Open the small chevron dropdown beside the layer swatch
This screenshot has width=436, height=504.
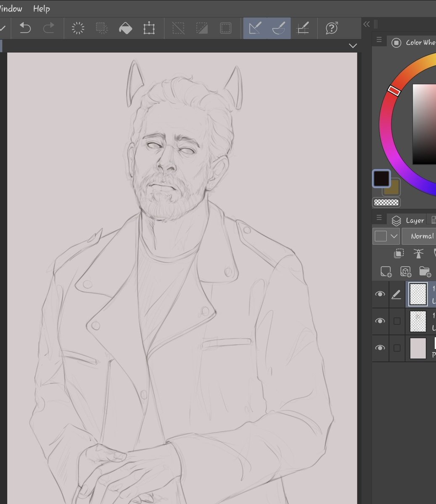tap(394, 236)
